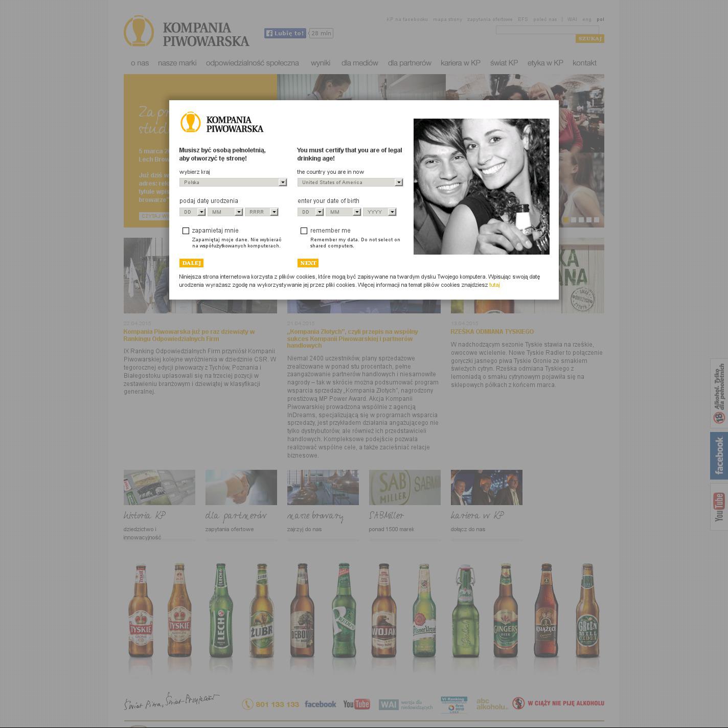Click the 'abc alkoholu' footer logo
This screenshot has width=728, height=728.
492,704
